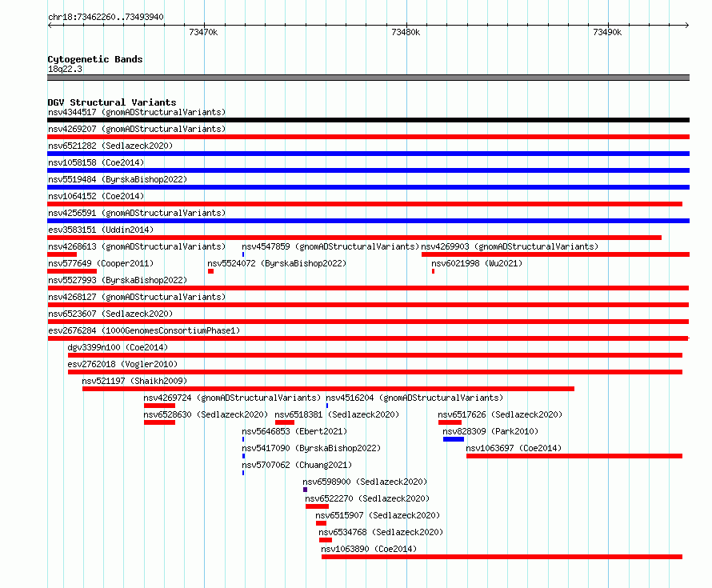
Task: Click the Cytogenetic Bands track title
Action: click(95, 59)
